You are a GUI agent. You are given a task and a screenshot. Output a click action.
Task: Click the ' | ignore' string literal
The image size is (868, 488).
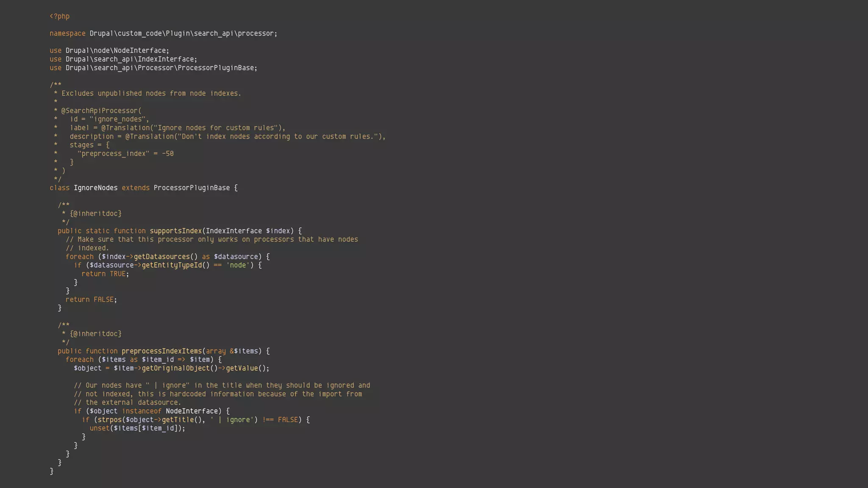point(232,420)
